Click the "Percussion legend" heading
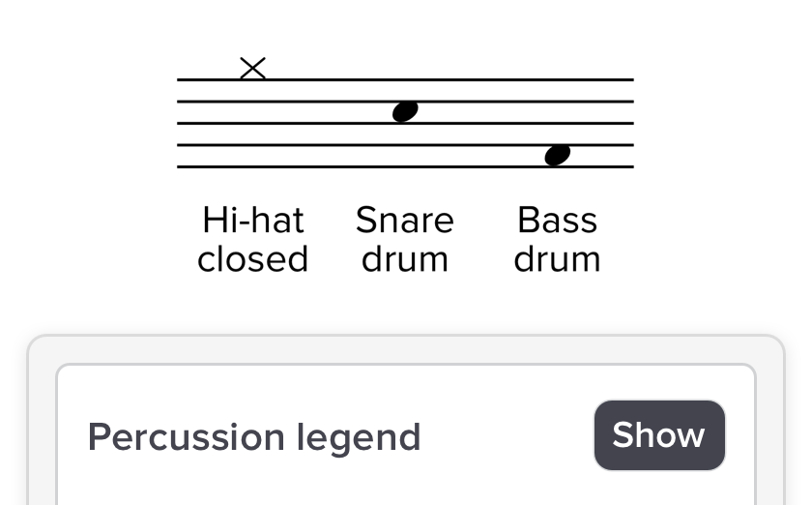The image size is (812, 505). 254,437
